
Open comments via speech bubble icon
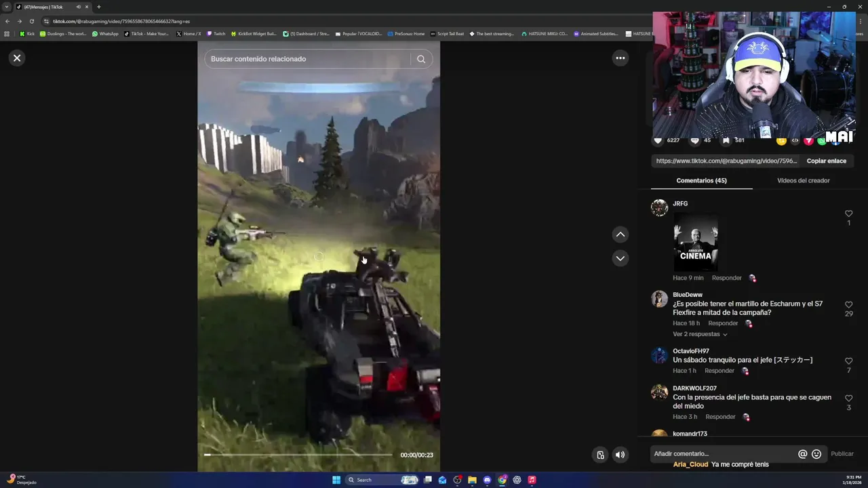[694, 140]
